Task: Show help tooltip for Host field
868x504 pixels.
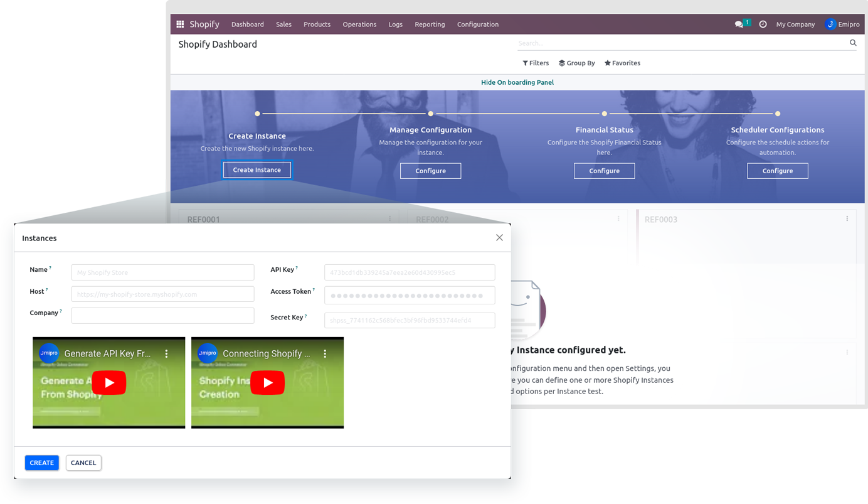Action: pos(47,289)
